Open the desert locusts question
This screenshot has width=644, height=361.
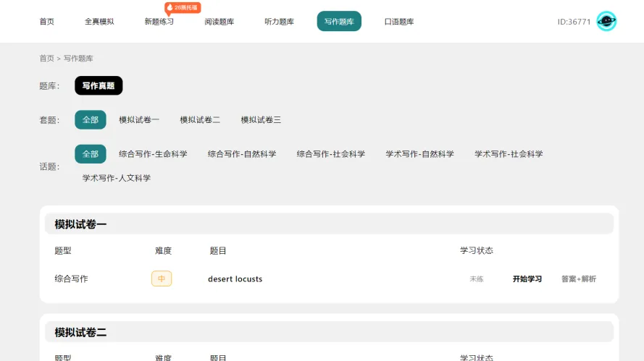tap(235, 279)
